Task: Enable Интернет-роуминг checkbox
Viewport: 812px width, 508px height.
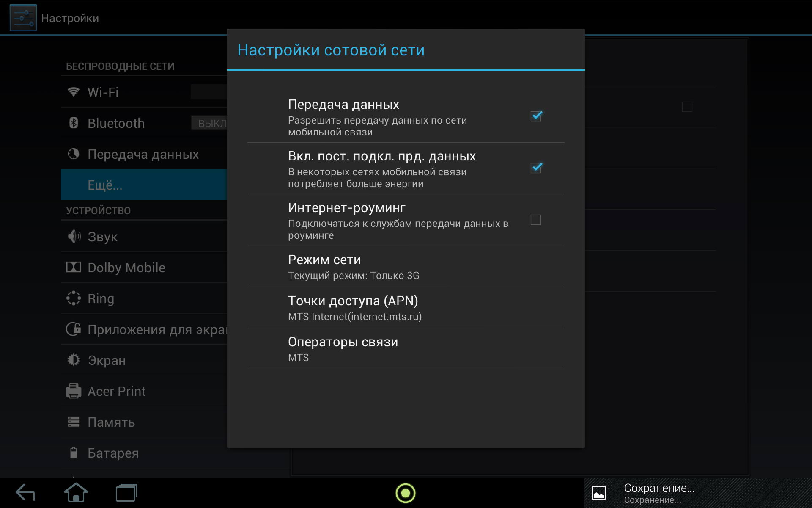Action: coord(536,220)
